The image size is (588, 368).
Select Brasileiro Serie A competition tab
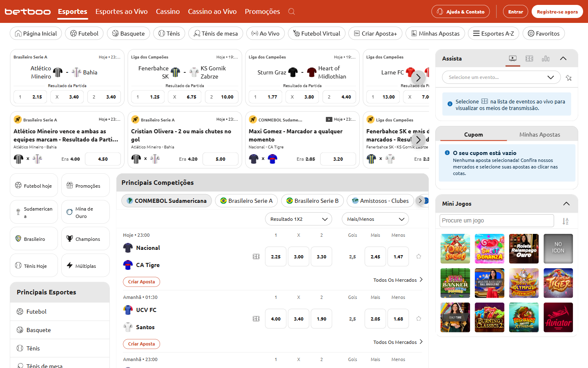[x=246, y=201]
